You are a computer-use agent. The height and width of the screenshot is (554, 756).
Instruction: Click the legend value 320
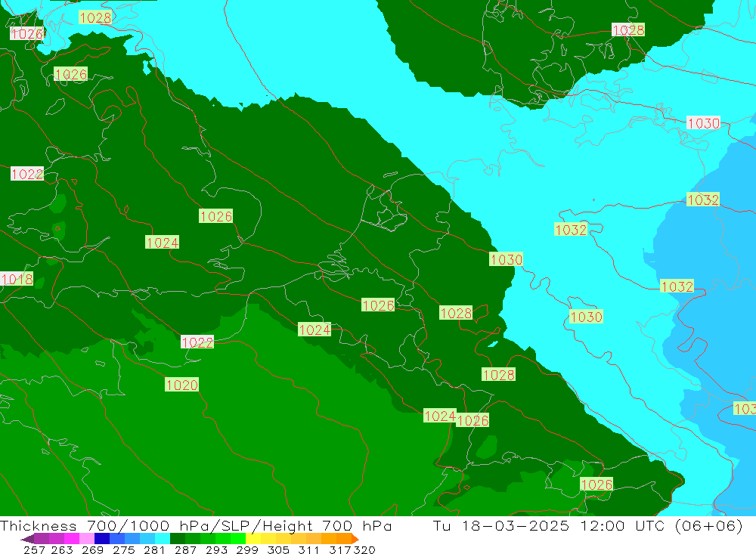364,549
